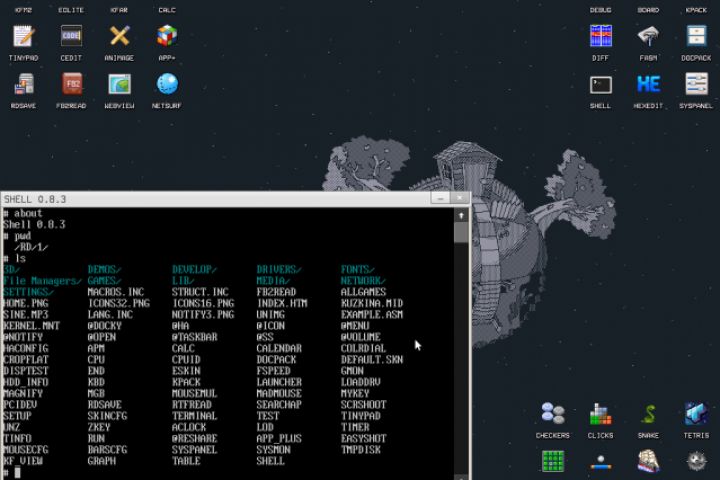Click 'GAMES/' directory in shell listing
This screenshot has height=480, width=720.
(x=104, y=281)
